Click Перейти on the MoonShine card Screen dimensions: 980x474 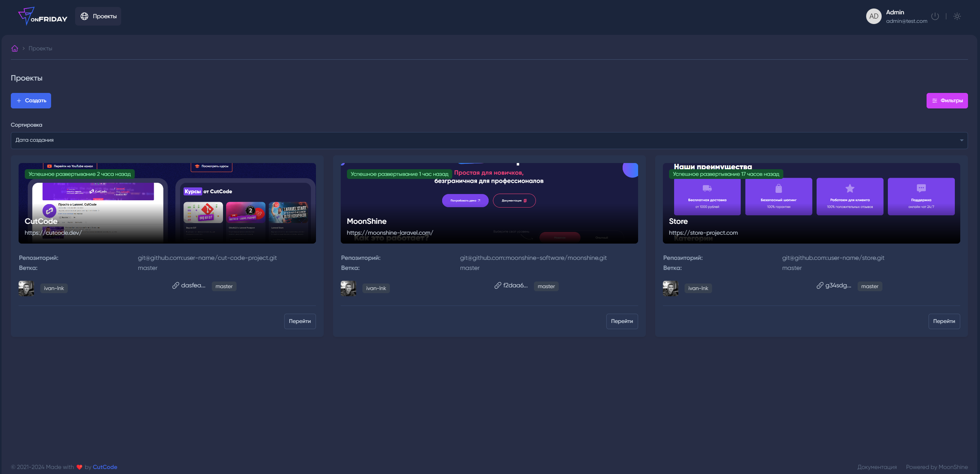622,321
